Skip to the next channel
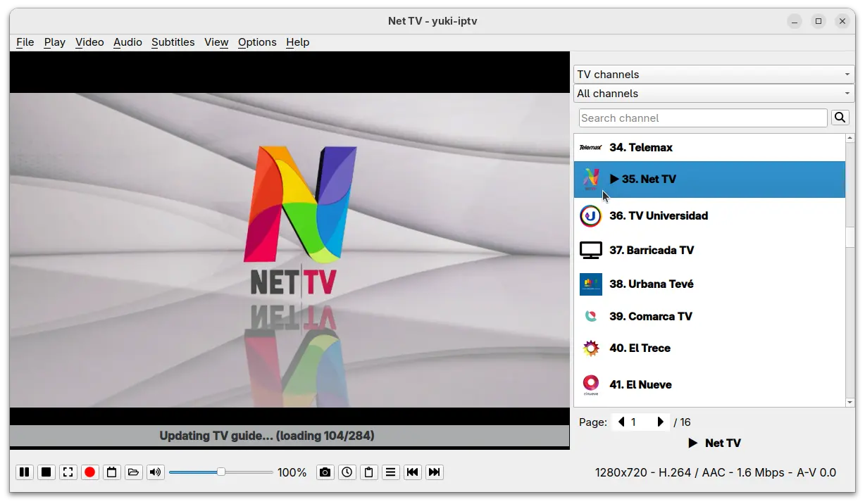Viewport: 865px width, 504px height. click(435, 472)
